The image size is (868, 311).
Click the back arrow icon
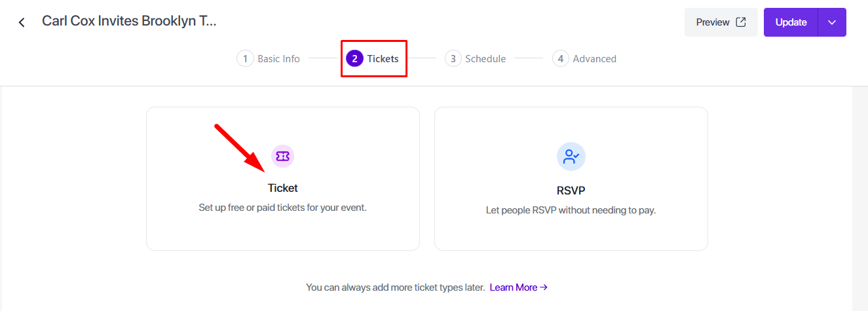pyautogui.click(x=22, y=22)
